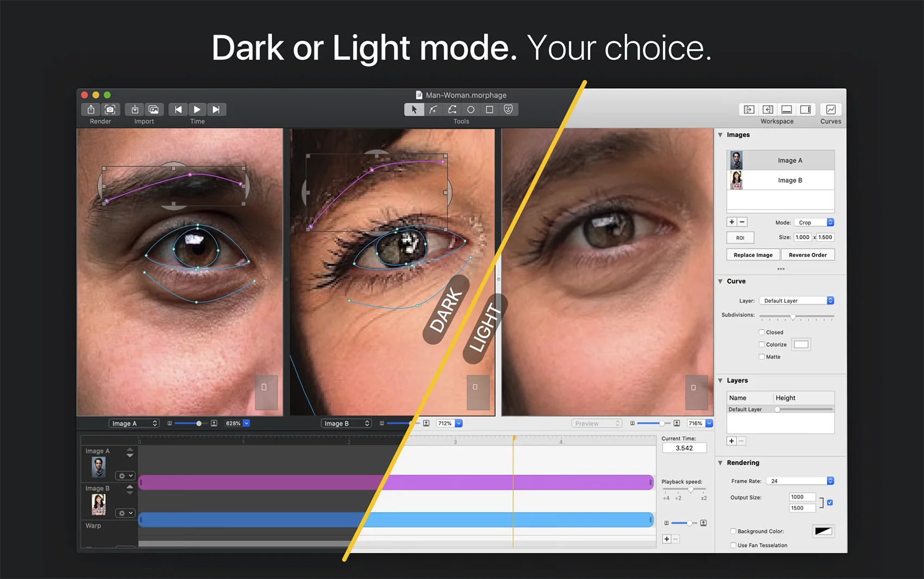Click the Reverse Order button
This screenshot has width=924, height=579.
(808, 255)
